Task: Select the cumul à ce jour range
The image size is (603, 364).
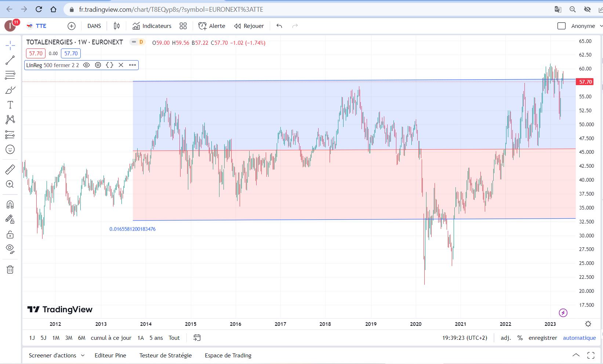Action: (x=111, y=338)
